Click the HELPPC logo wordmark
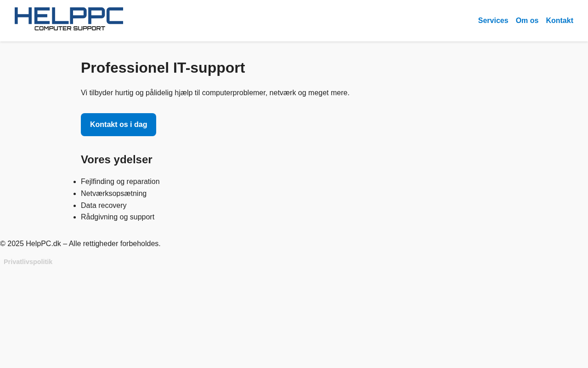The image size is (588, 368). [69, 15]
